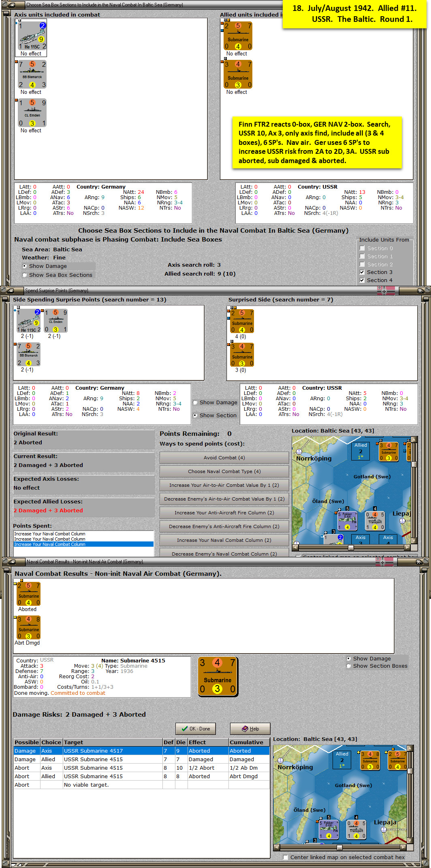The image size is (431, 868).
Task: Select the BB Bismarck unit in Axis units list
Action: click(x=32, y=74)
